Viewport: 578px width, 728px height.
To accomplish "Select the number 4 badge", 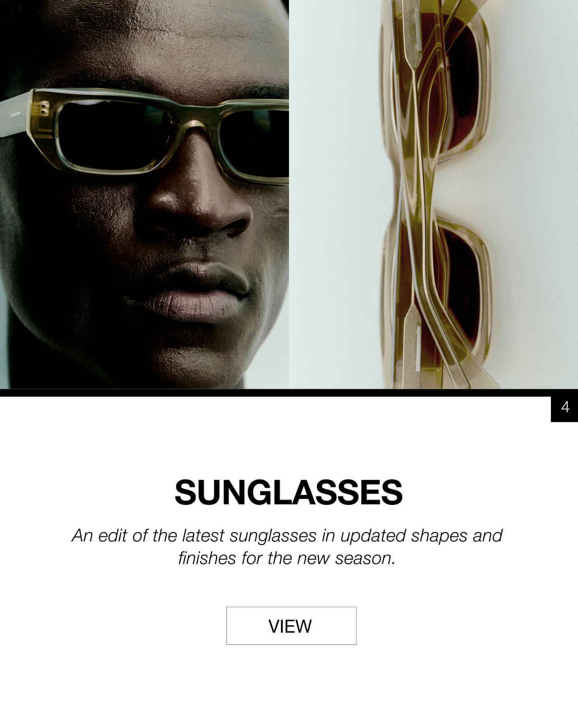I will (564, 407).
